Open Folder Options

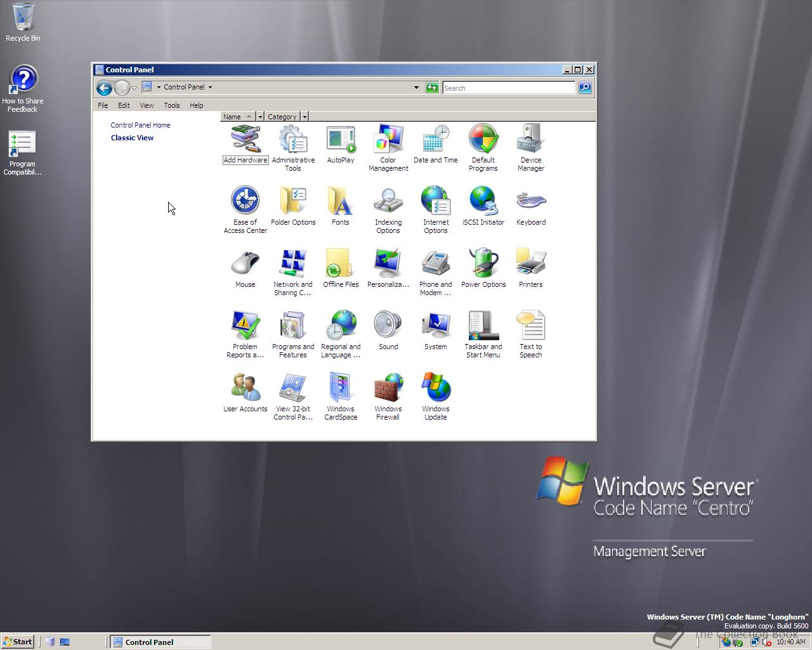[x=293, y=207]
